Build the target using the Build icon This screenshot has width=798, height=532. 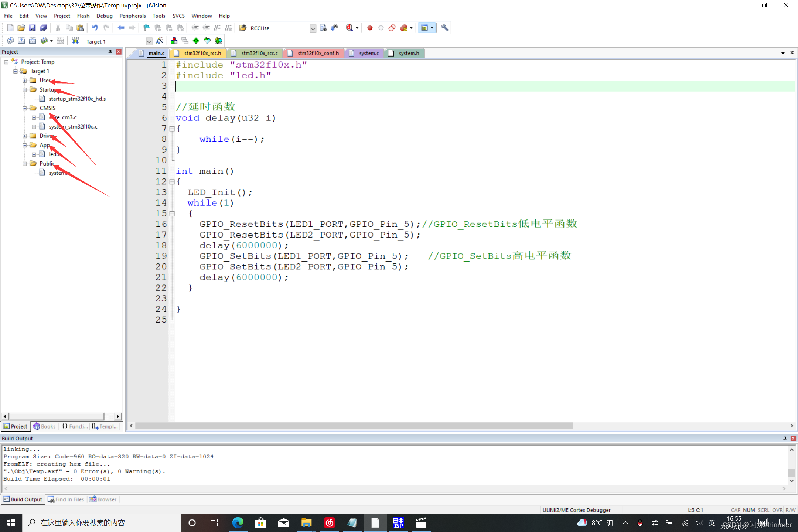pyautogui.click(x=21, y=41)
